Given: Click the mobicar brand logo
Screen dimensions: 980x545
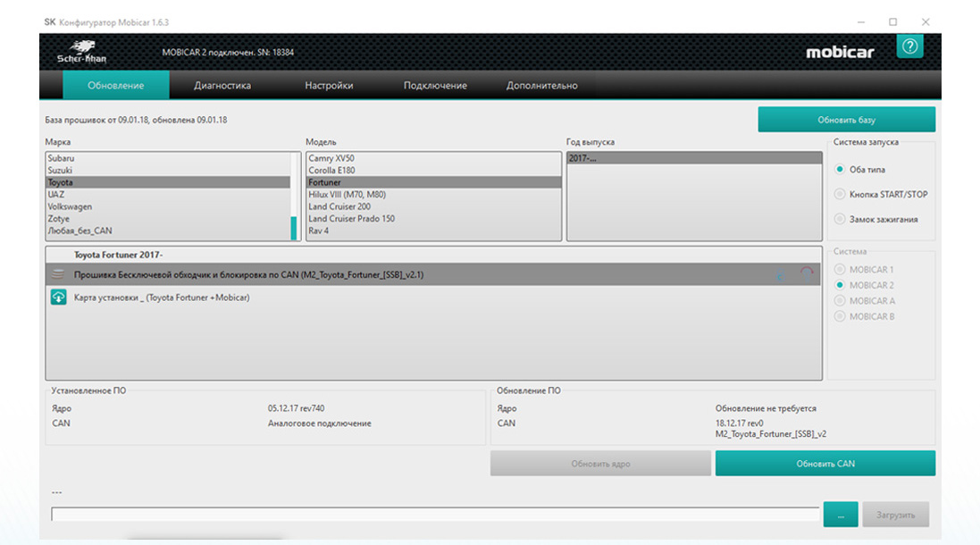Looking at the screenshot, I should [840, 52].
